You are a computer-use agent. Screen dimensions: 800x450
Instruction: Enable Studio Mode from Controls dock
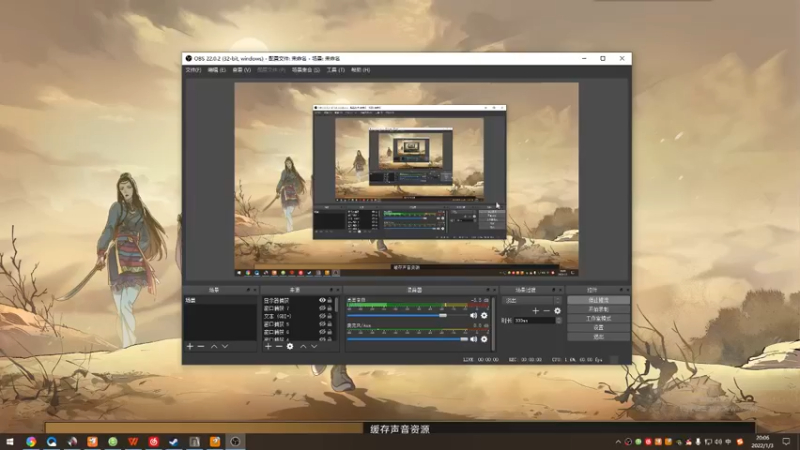pos(598,319)
